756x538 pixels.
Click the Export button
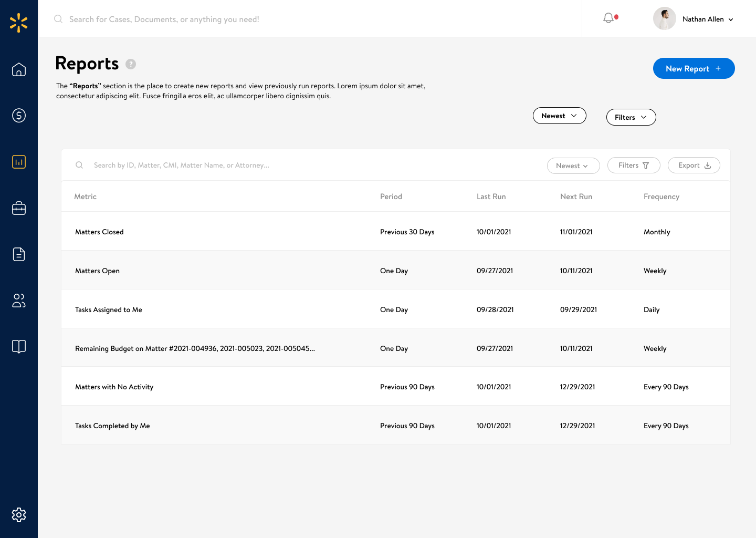tap(694, 165)
